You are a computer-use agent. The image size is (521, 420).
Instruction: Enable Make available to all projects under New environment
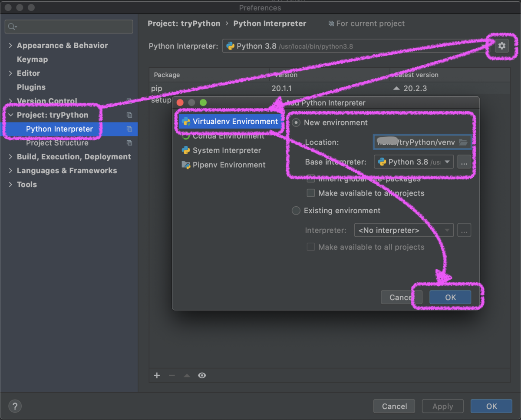311,193
